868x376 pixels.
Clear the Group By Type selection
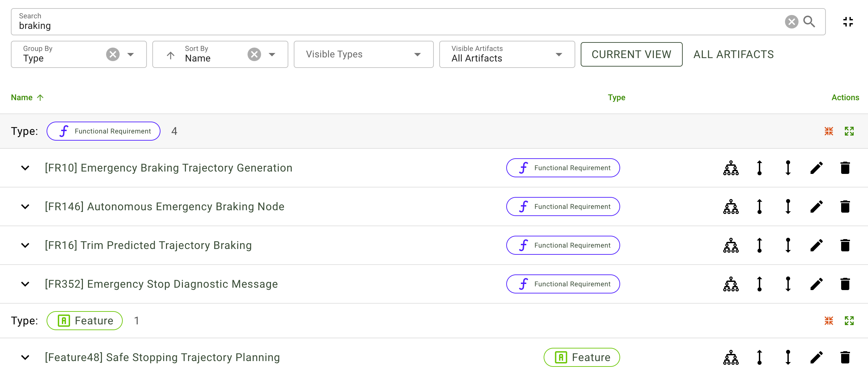click(113, 54)
